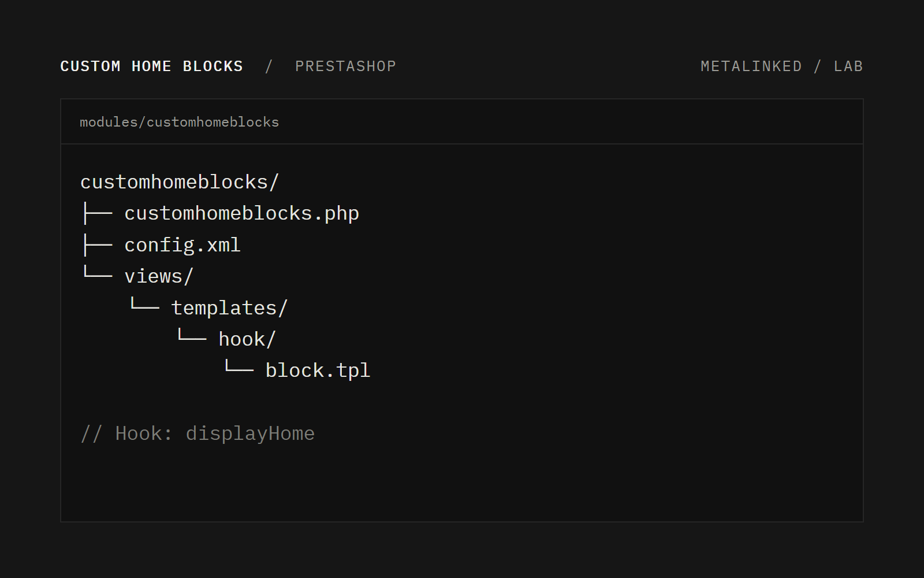Viewport: 924px width, 578px height.
Task: Click the CUSTOM HOME BLOCKS heading
Action: (x=152, y=66)
